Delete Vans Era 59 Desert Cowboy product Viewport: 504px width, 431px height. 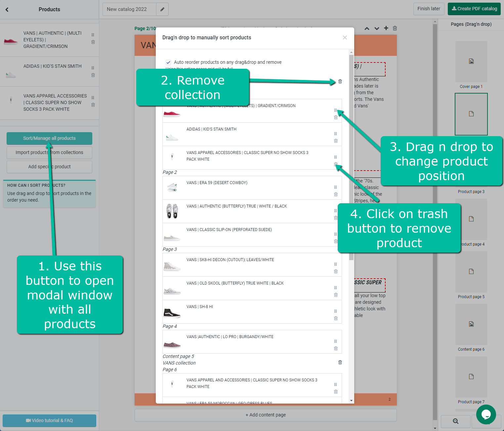[336, 194]
